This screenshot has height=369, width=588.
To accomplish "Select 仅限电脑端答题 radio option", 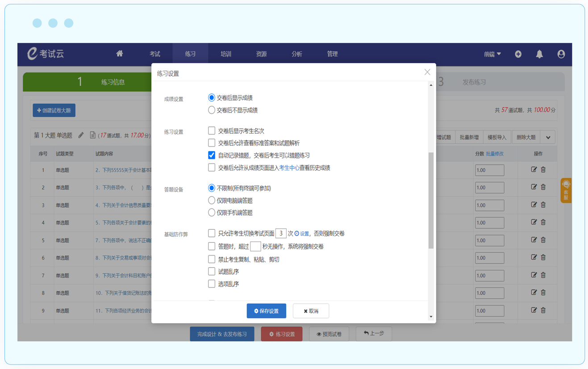I will point(212,201).
